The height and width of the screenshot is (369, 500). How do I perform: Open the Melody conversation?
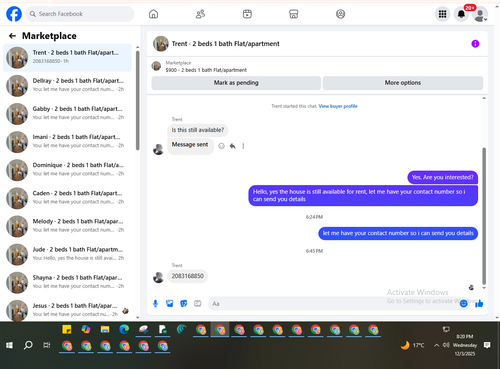pos(67,226)
